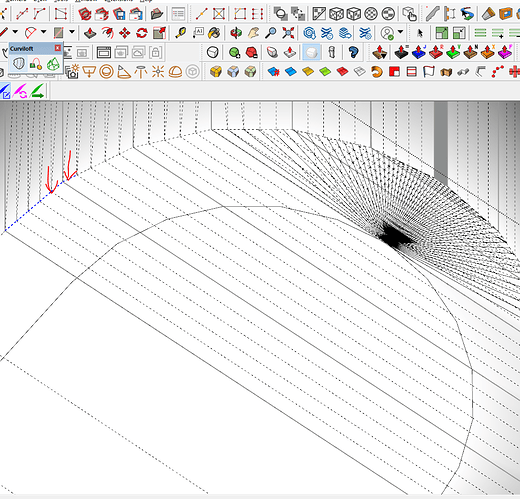Click the Joint Push Pull brown N icon
This screenshot has width=520, height=499.
point(471,52)
